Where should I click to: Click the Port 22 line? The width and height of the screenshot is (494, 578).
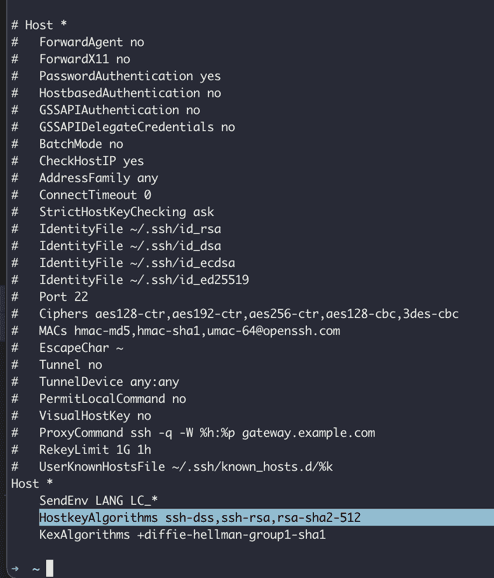(63, 297)
